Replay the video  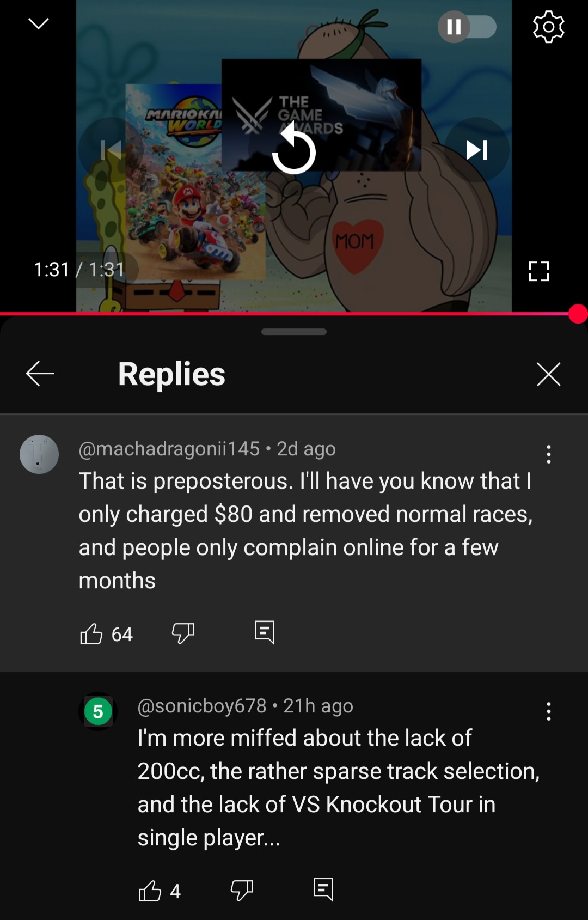294,150
